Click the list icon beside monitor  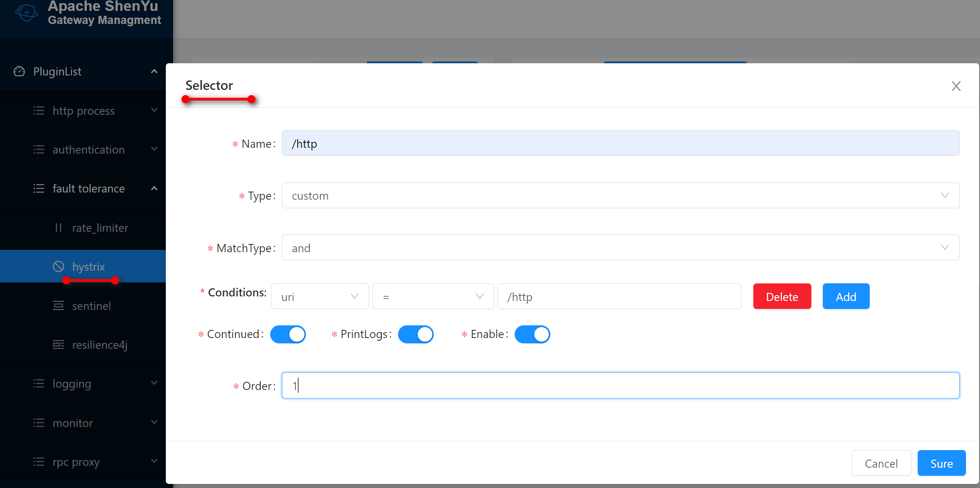click(39, 423)
